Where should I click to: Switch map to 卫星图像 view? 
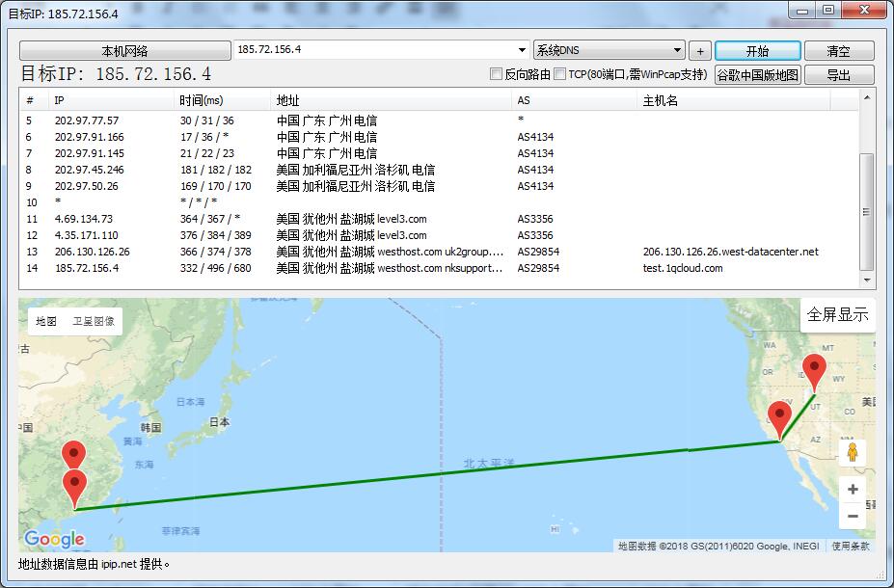point(94,322)
